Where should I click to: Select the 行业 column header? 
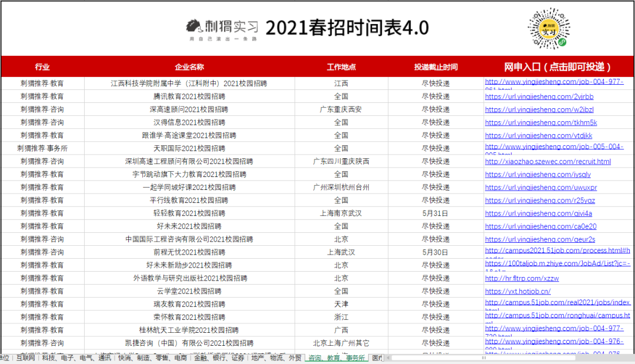coord(42,67)
